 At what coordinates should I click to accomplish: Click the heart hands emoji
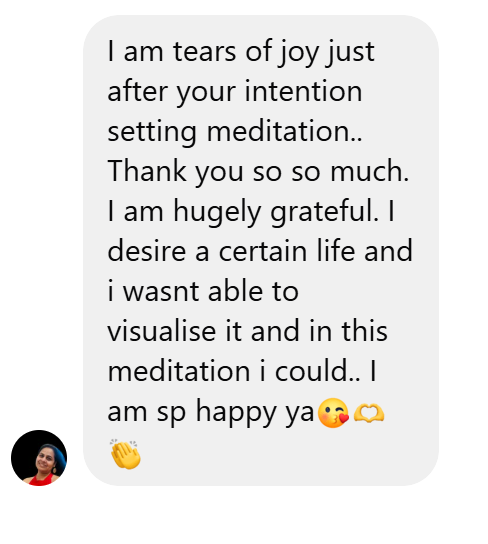369,412
